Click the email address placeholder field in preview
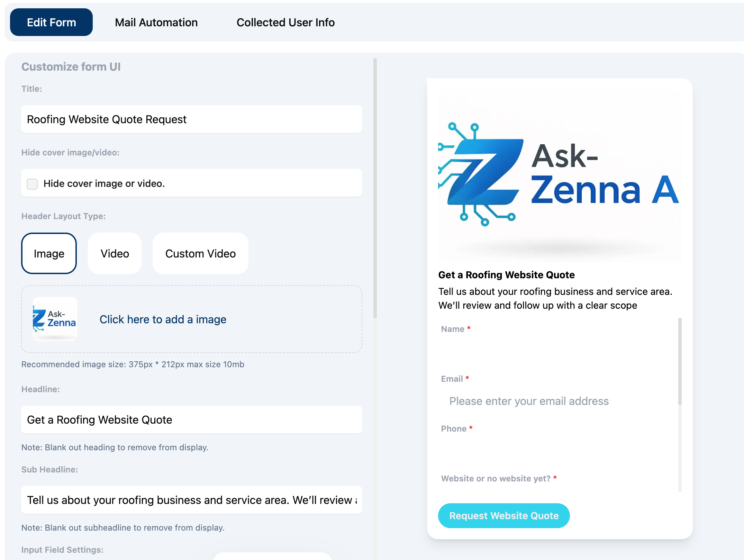 pyautogui.click(x=529, y=401)
